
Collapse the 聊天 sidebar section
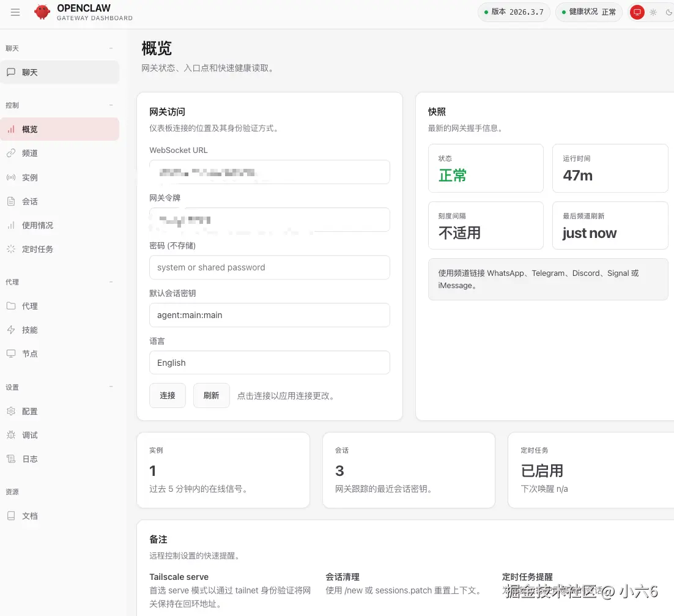(111, 48)
